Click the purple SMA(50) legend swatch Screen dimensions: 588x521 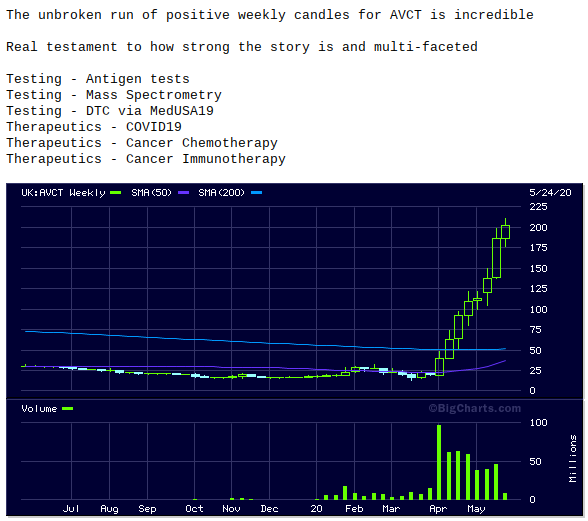pyautogui.click(x=183, y=193)
